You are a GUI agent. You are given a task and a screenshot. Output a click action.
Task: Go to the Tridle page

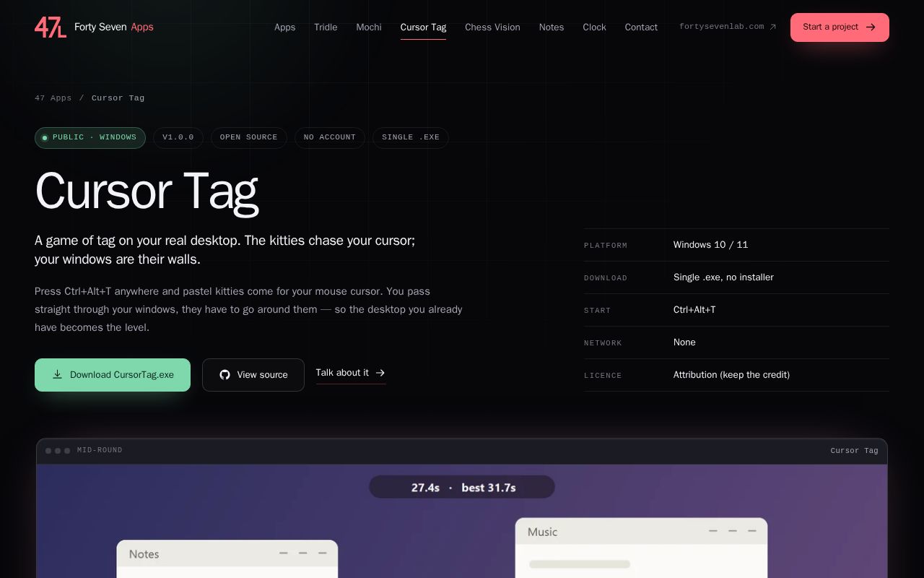point(326,27)
